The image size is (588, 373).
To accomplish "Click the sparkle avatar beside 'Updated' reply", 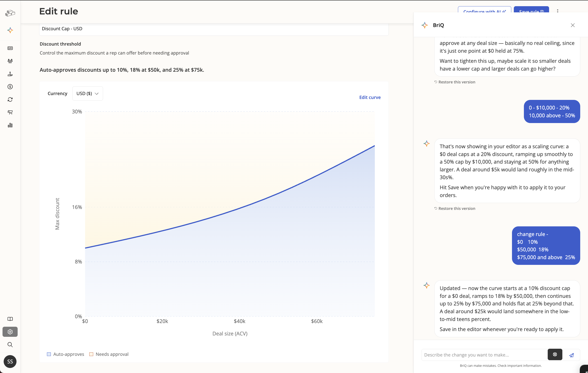I will tap(427, 285).
